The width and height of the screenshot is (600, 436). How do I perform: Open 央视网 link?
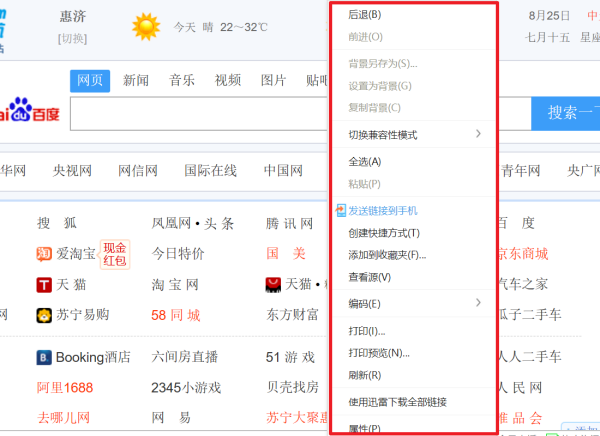[72, 171]
